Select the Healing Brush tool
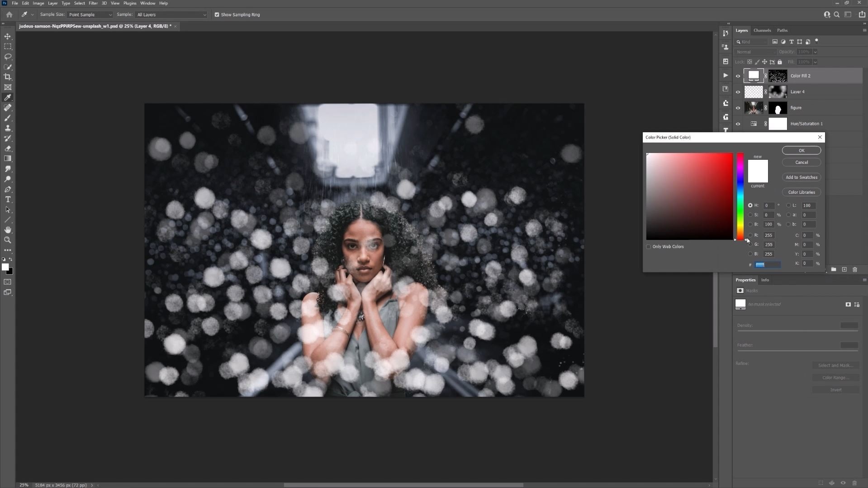 tap(8, 108)
